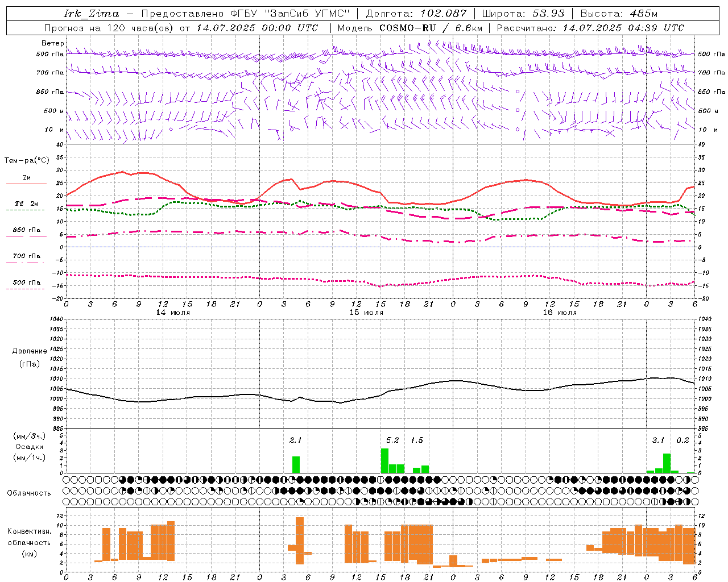Screen dimensions: 728x582
Task: Click the forecast start "14.07.2025 00:00 UTC"
Action: (257, 28)
